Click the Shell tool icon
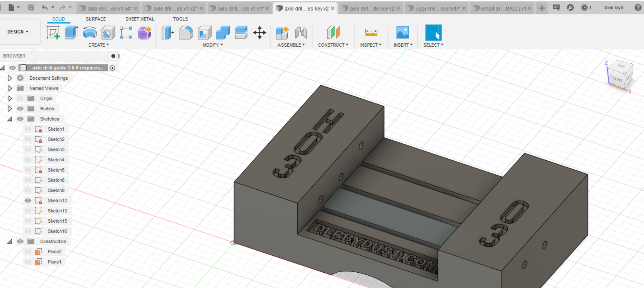The image size is (644, 288). click(x=205, y=33)
